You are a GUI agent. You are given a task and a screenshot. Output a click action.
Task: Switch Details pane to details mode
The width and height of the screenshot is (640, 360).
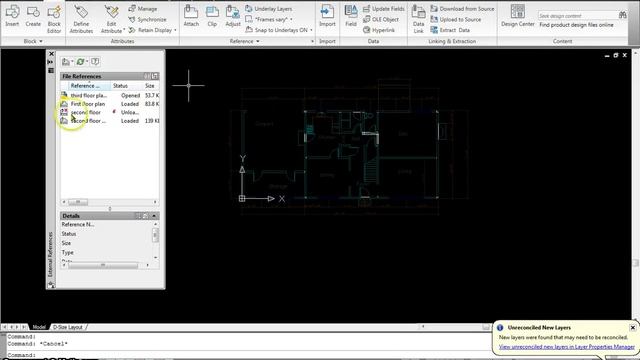tap(138, 216)
